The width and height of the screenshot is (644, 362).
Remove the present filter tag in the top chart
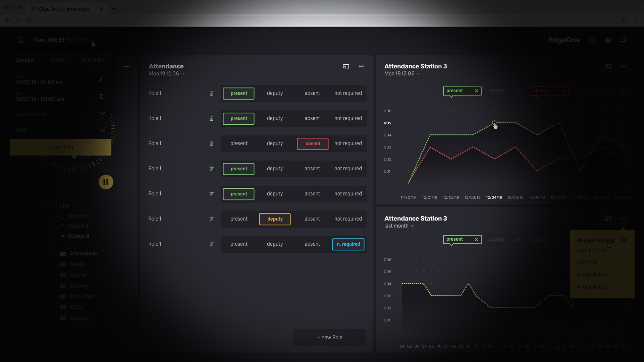(x=476, y=91)
